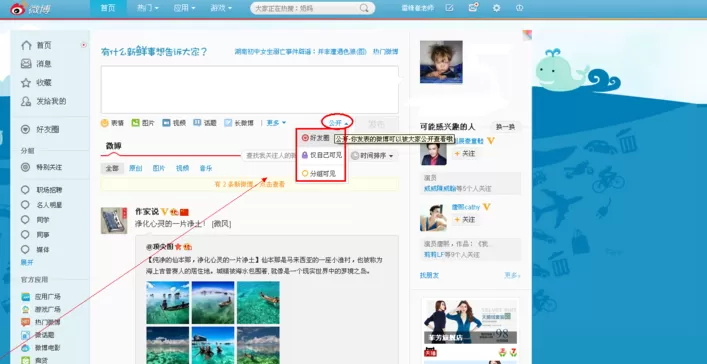Open 作家说 author name link
Image resolution: width=707 pixels, height=364 pixels.
[x=147, y=212]
